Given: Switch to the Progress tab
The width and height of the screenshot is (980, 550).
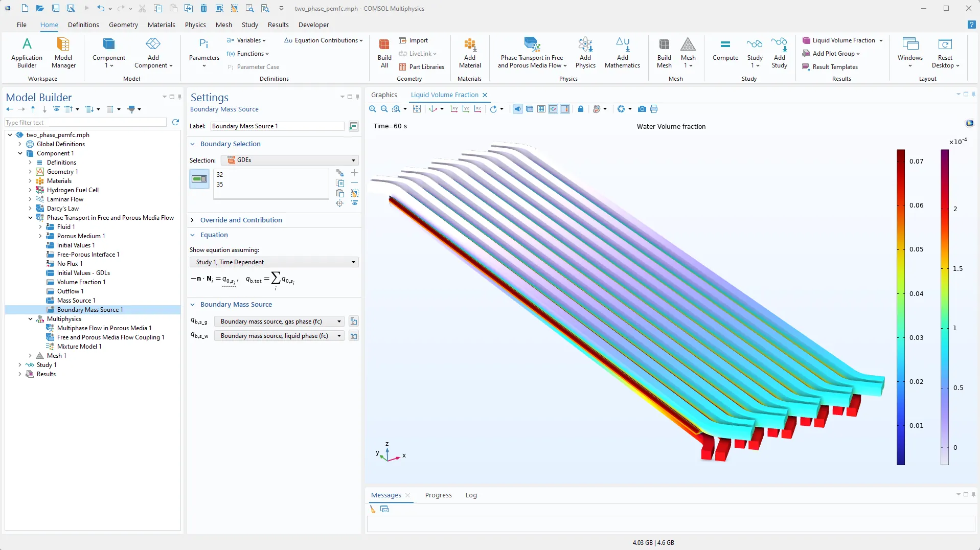Looking at the screenshot, I should coord(438,495).
